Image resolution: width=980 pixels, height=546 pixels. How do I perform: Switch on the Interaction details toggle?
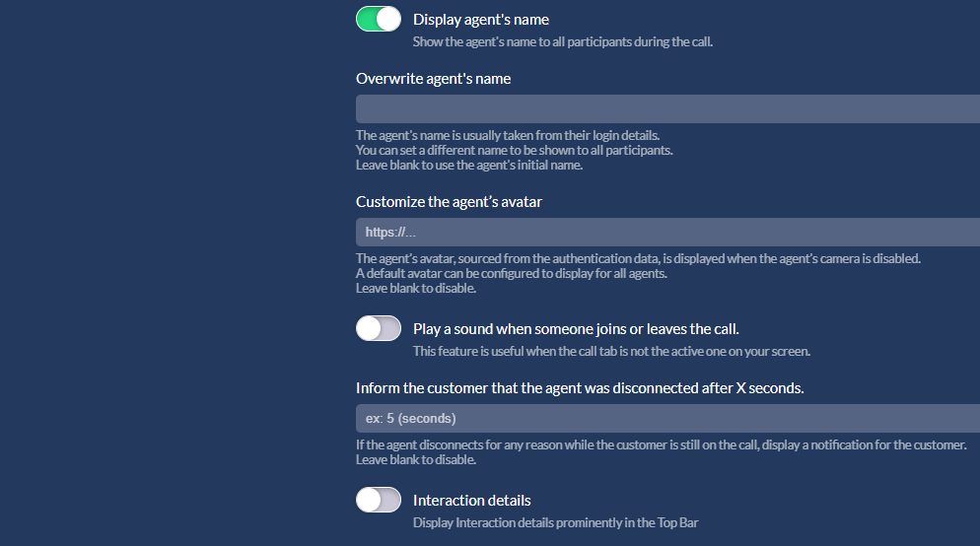[379, 500]
